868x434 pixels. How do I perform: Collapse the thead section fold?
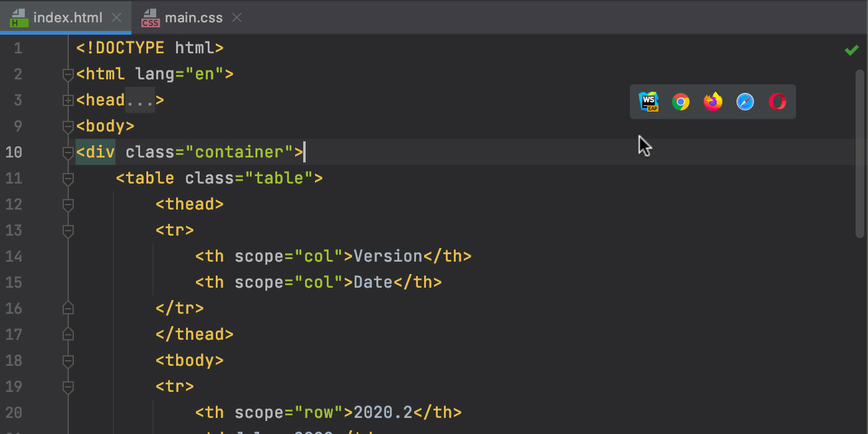click(68, 205)
